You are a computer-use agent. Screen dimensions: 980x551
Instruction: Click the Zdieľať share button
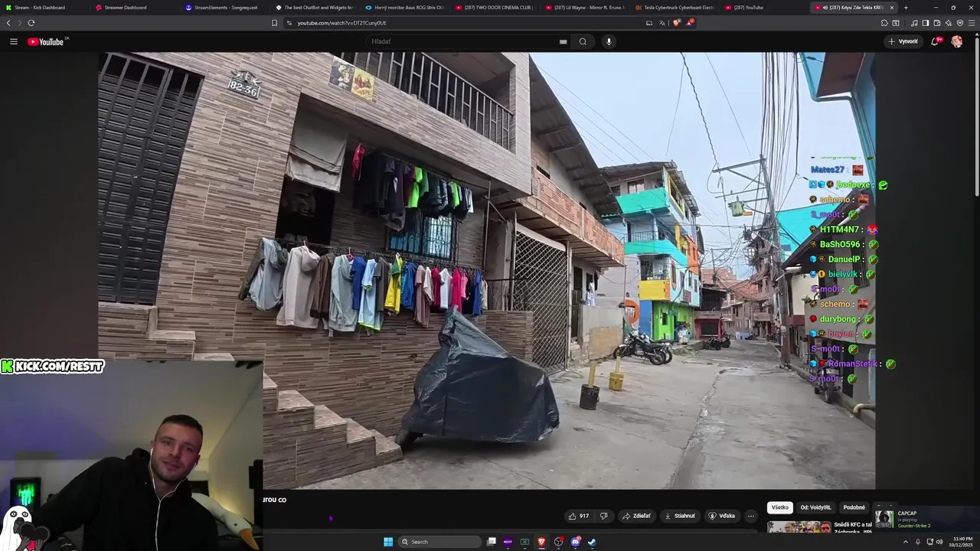click(x=636, y=516)
